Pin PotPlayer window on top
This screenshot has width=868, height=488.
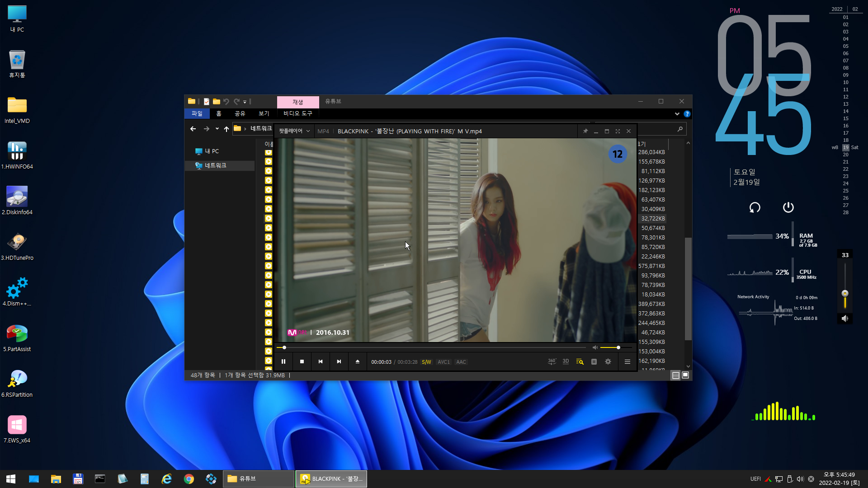585,131
